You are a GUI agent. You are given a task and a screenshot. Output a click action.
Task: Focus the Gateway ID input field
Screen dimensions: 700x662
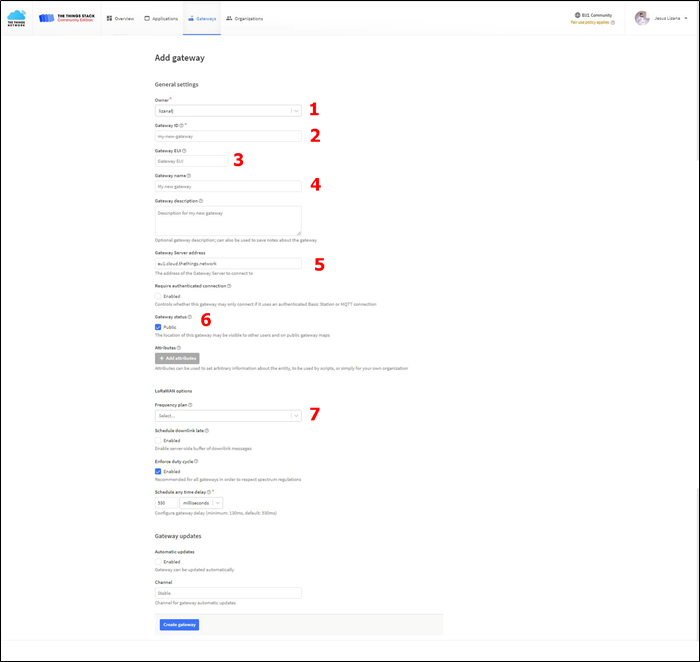click(228, 136)
